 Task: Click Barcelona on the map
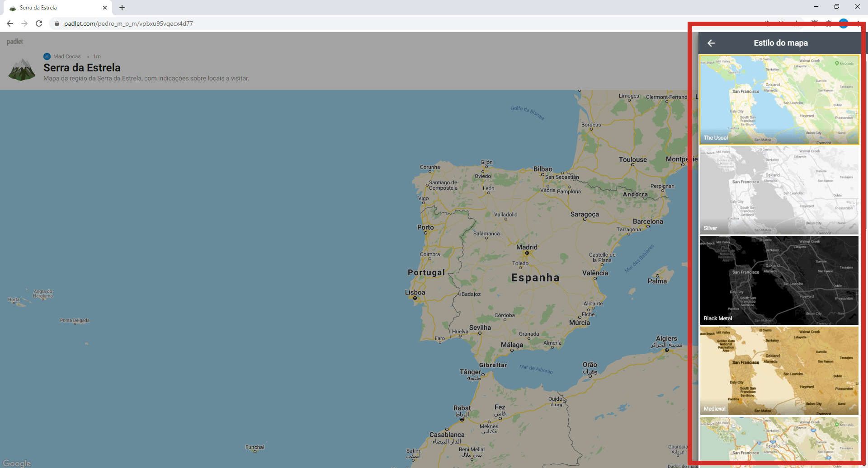(x=648, y=221)
